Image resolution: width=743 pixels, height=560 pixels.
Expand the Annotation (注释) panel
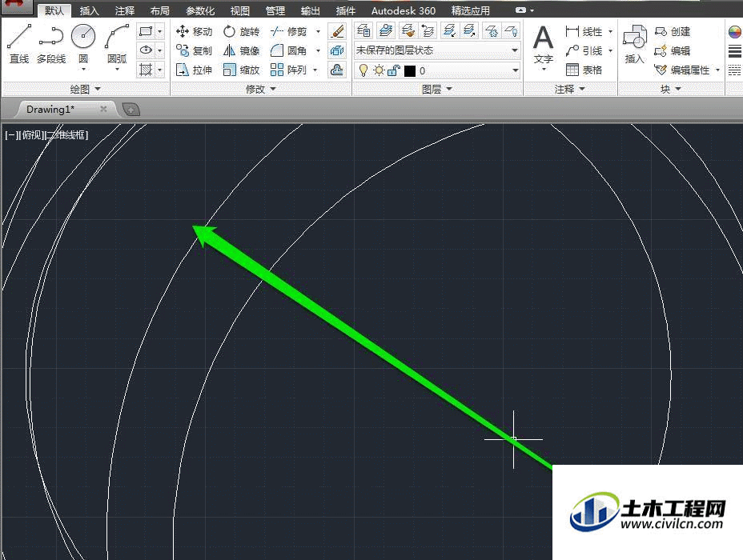pos(570,89)
